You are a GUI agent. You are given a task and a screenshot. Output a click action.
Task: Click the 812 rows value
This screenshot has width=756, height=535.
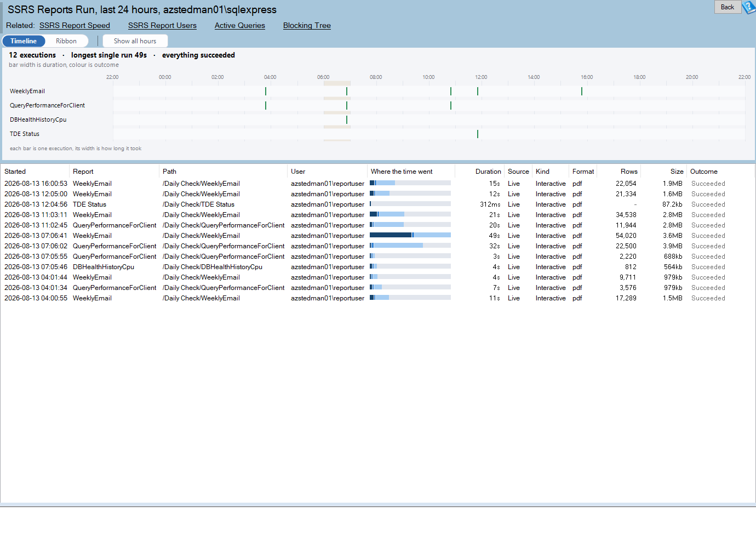[631, 267]
